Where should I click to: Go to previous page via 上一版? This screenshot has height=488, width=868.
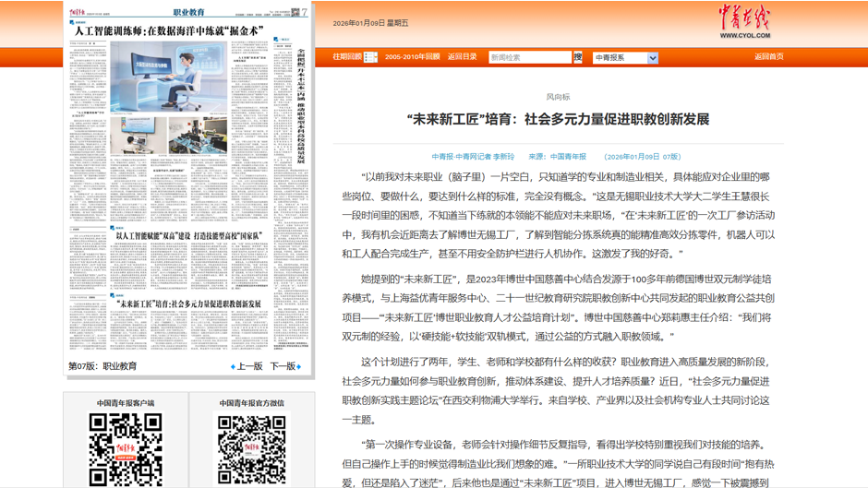tap(249, 366)
